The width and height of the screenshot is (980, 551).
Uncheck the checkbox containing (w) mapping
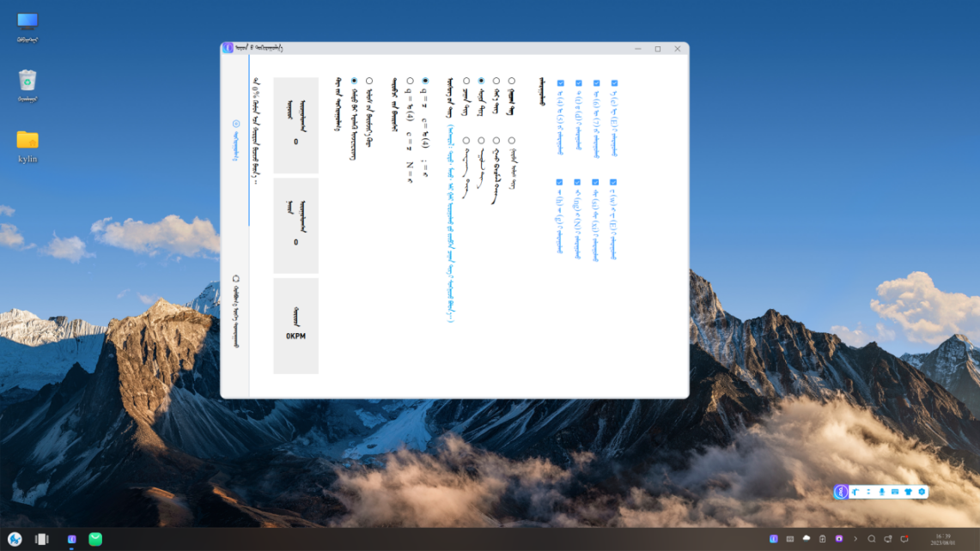click(613, 182)
